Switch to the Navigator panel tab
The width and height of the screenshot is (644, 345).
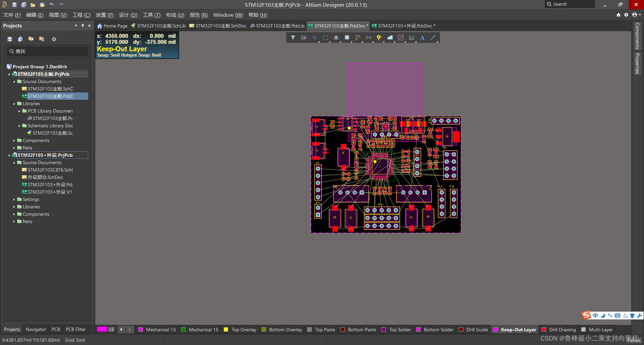[36, 329]
